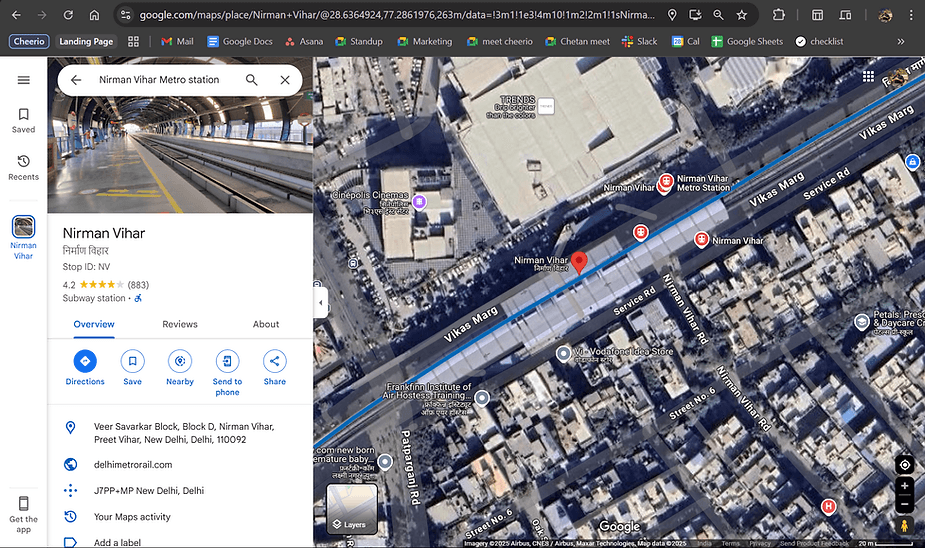Click the browser home button
925x548 pixels.
point(94,15)
